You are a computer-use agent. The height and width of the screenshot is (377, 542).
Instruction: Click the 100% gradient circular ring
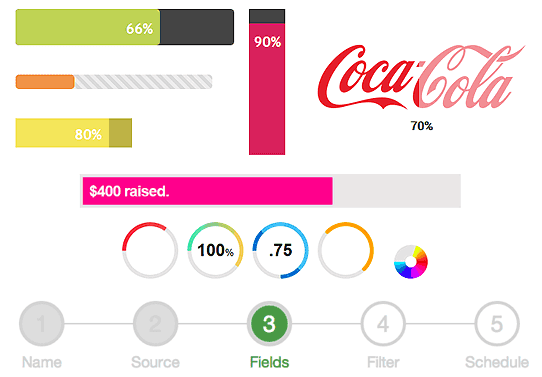click(x=215, y=250)
